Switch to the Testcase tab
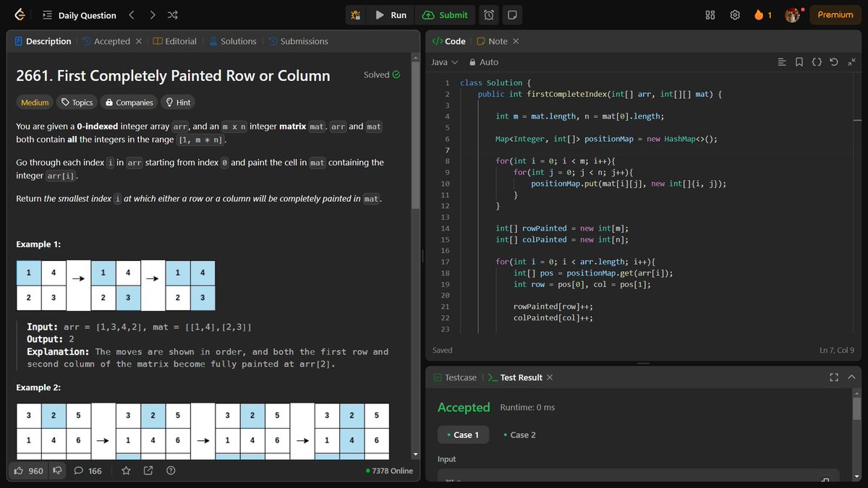The height and width of the screenshot is (488, 868). coord(455,377)
